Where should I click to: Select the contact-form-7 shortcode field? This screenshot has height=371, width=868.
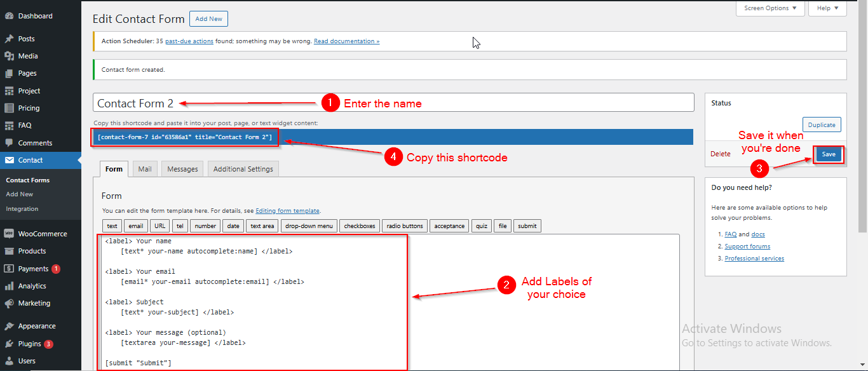[x=393, y=137]
